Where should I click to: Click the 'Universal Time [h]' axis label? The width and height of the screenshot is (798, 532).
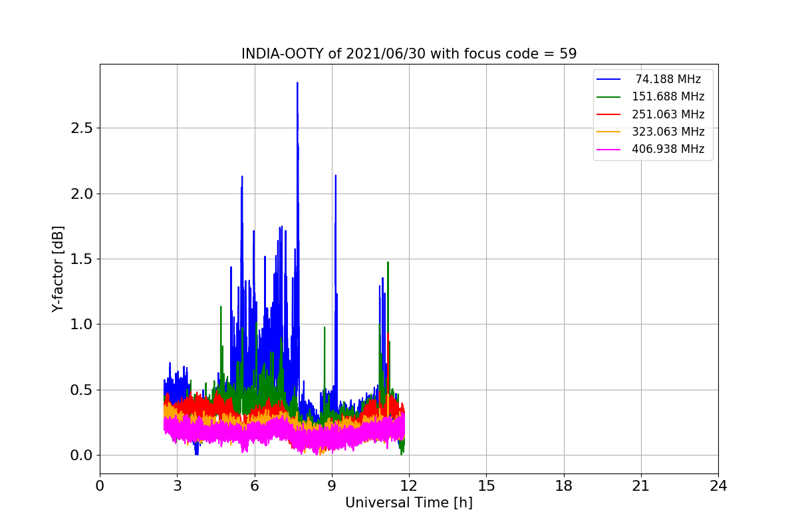(409, 503)
